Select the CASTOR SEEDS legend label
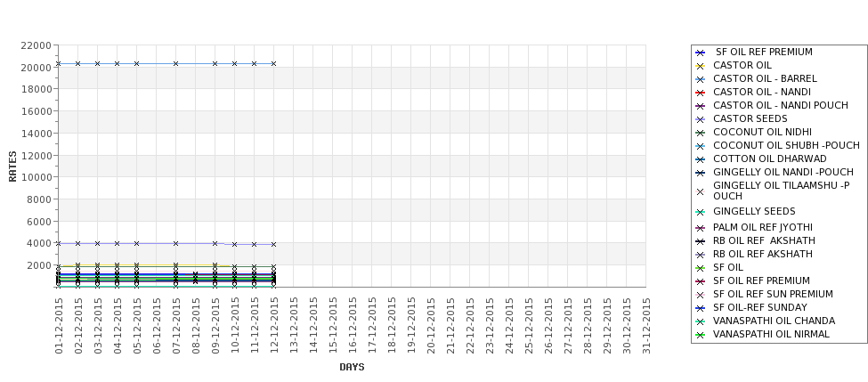The height and width of the screenshot is (382, 868). [750, 118]
